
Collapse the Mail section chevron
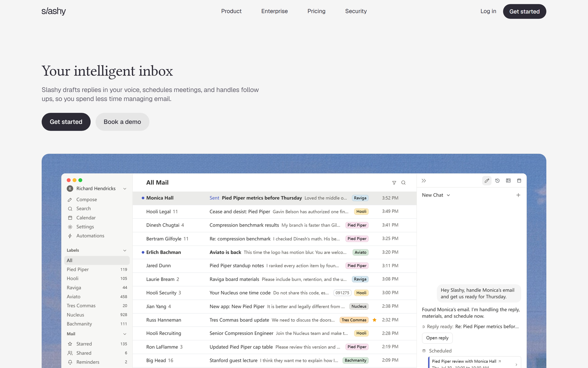[125, 334]
